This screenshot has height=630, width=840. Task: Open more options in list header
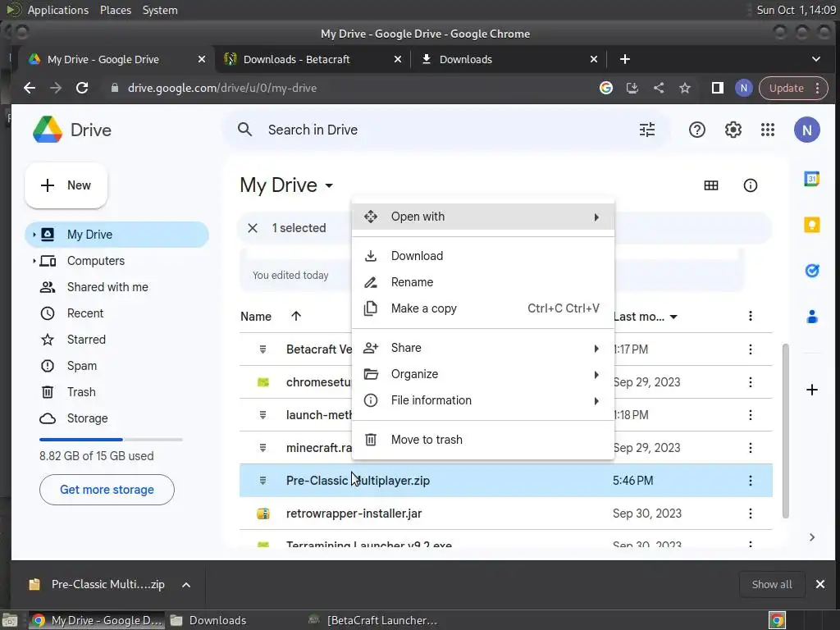point(750,316)
